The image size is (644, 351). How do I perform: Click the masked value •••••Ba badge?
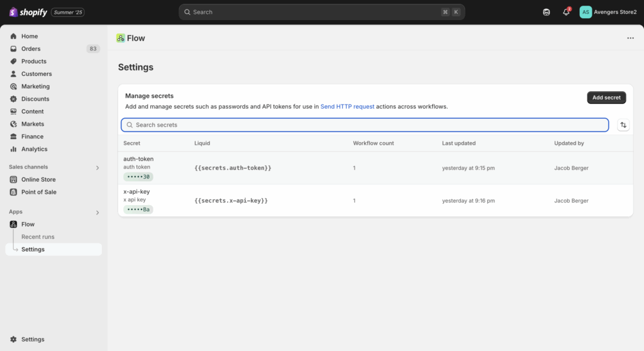[x=138, y=209]
